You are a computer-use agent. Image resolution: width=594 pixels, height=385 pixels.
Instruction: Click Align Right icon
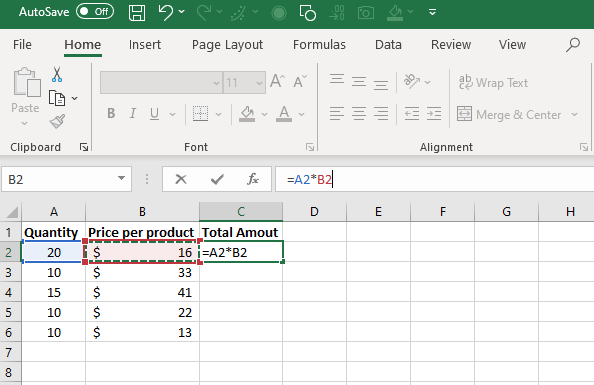coord(381,114)
